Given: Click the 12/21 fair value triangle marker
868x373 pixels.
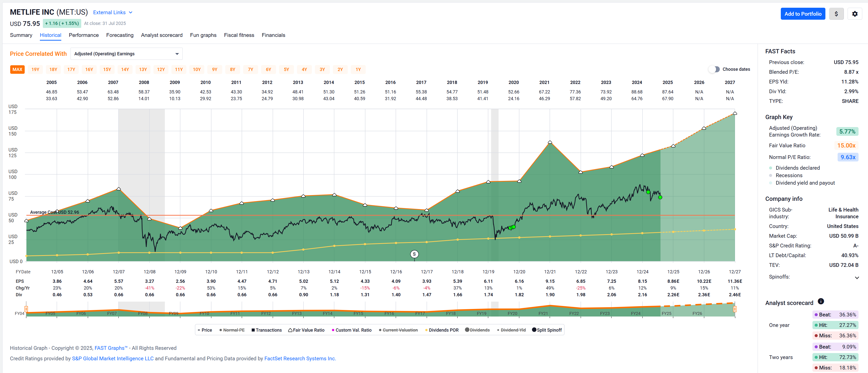Looking at the screenshot, I should pos(550,142).
